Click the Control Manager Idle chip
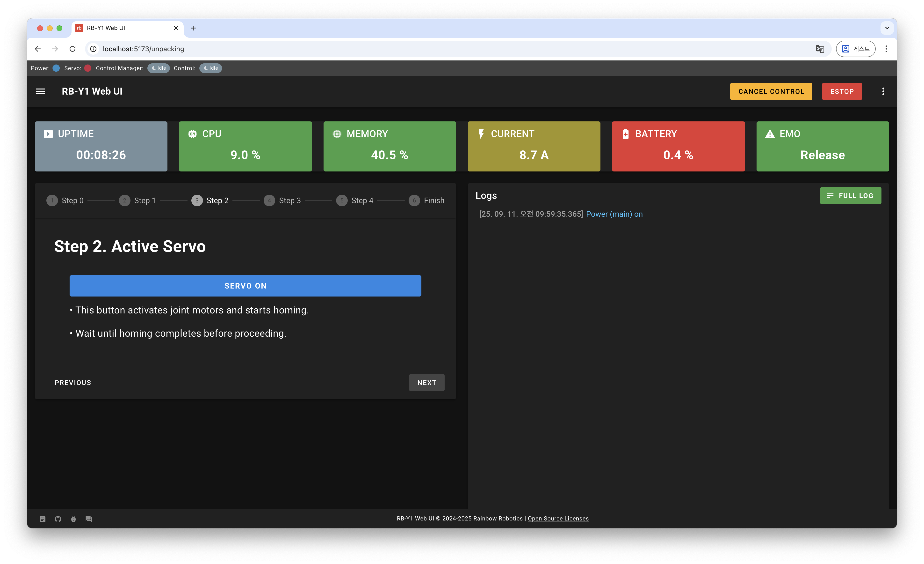The height and width of the screenshot is (564, 924). pyautogui.click(x=159, y=68)
